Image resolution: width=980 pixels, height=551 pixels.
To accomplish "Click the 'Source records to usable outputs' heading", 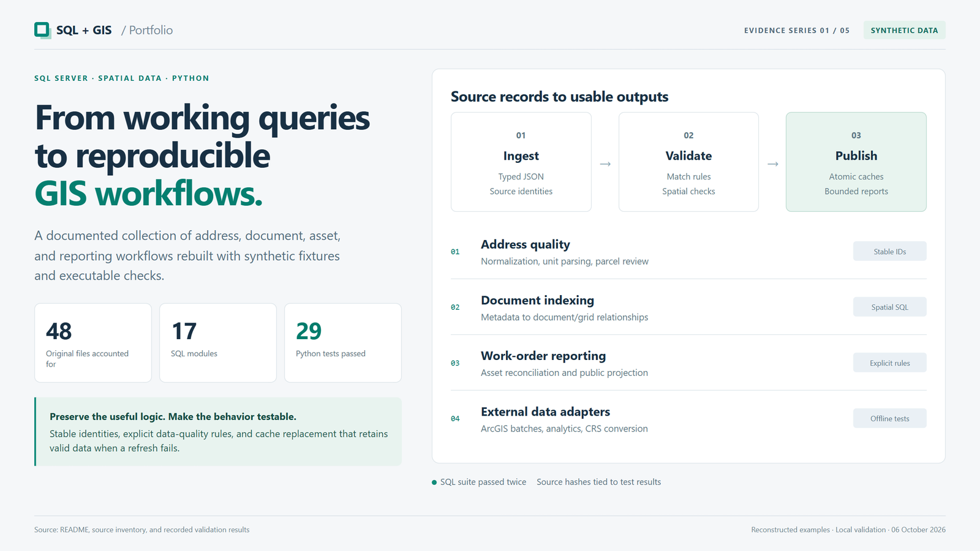I will (x=559, y=97).
